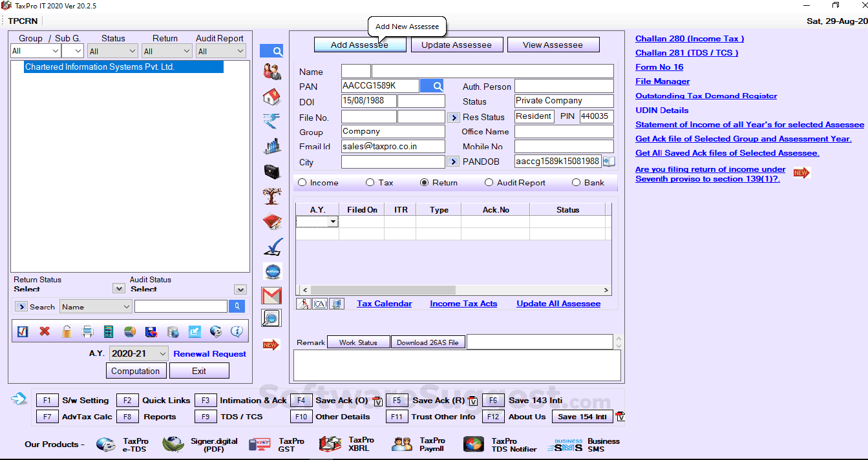
Task: Open the Status filter dropdown
Action: (112, 51)
